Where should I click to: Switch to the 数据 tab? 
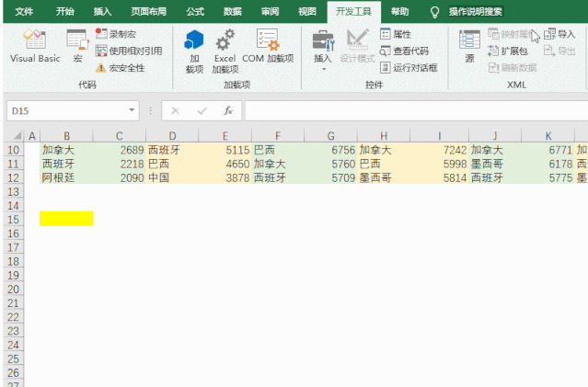point(233,12)
